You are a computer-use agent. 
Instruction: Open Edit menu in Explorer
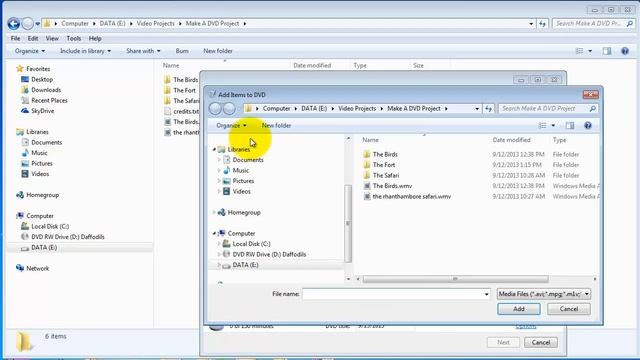pos(33,38)
